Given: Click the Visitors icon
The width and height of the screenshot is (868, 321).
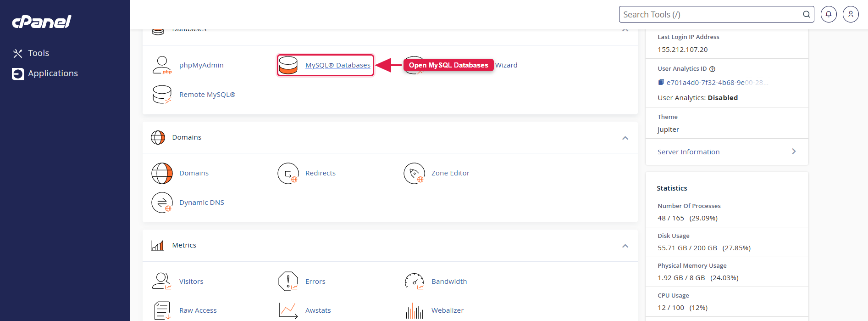Looking at the screenshot, I should coord(162,281).
